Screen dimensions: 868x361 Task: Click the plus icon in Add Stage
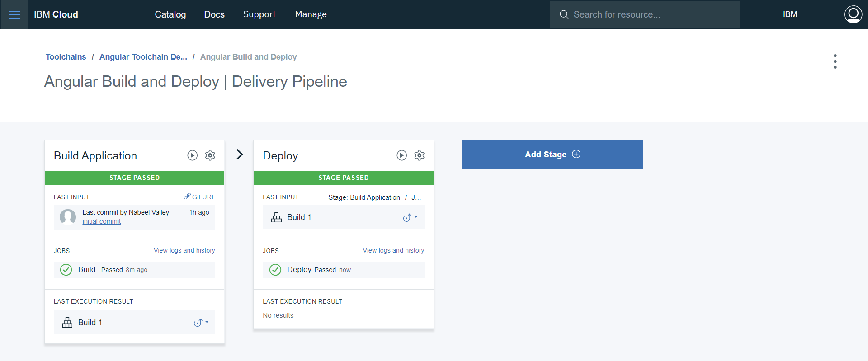click(x=576, y=154)
